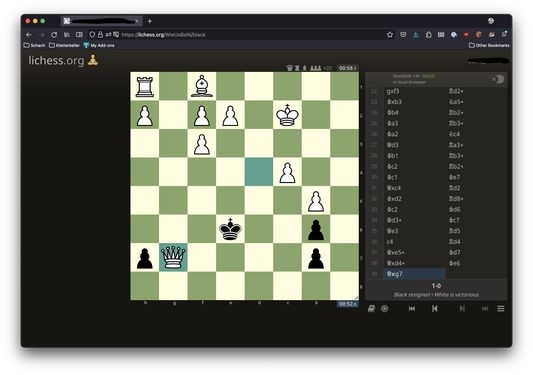Screen dimensions: 533x375
Task: Open the opening explorer book icon
Action: click(x=371, y=309)
